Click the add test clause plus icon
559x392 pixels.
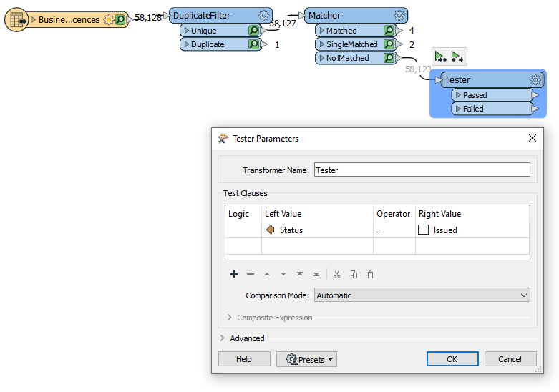point(234,274)
